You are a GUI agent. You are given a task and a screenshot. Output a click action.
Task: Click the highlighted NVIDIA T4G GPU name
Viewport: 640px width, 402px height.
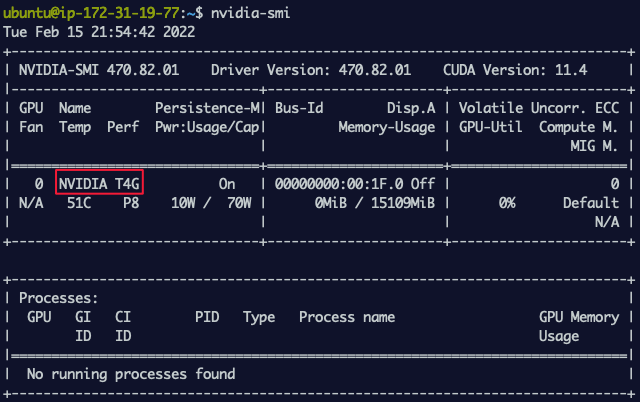click(99, 184)
